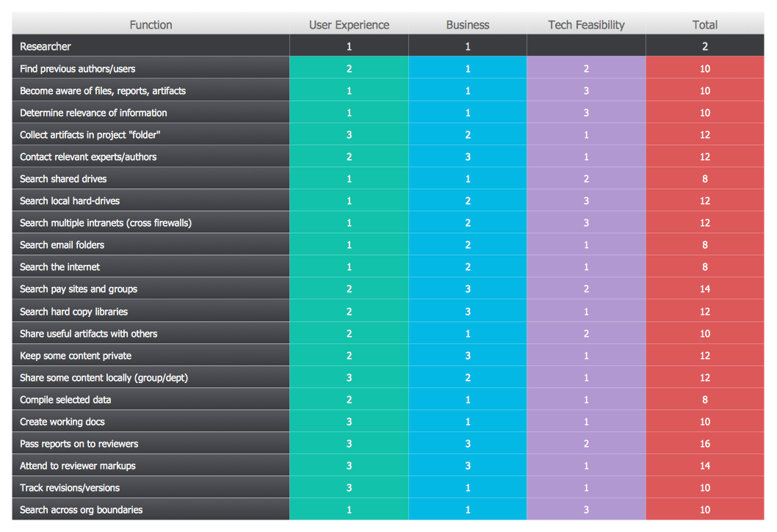Screen dimensions: 777x532
Task: Select the Keep some content private label
Action: [76, 356]
